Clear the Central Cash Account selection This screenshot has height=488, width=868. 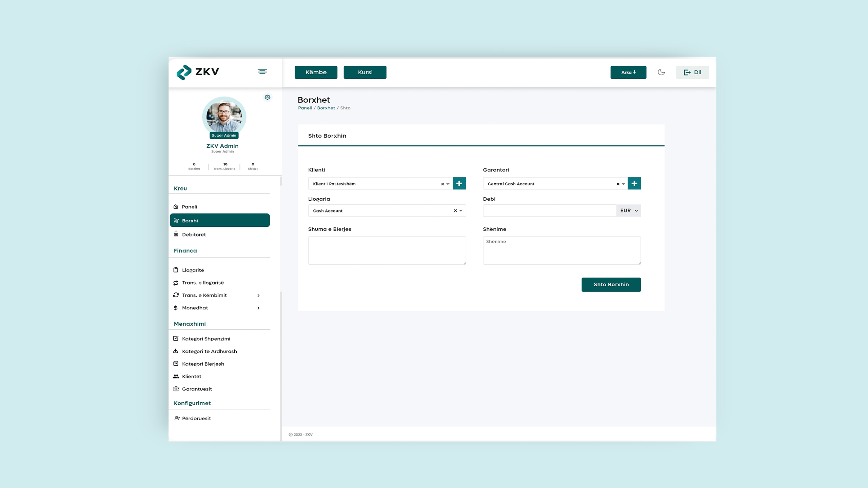[x=618, y=184]
